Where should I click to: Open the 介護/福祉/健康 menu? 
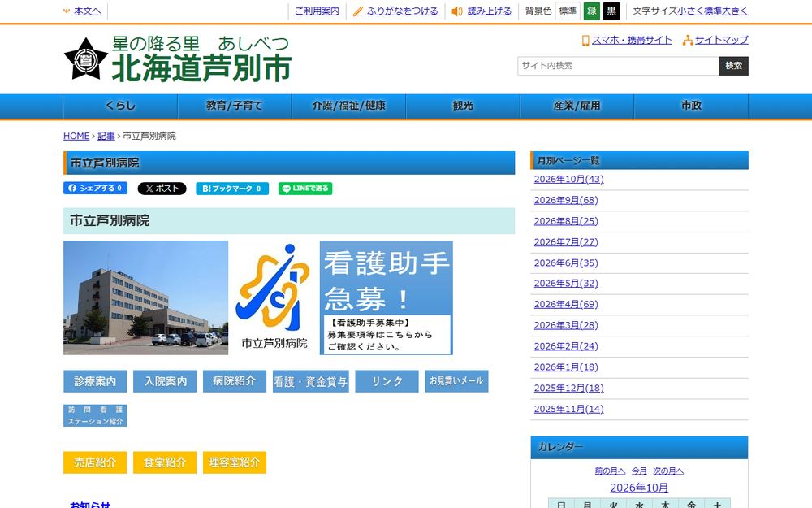(x=348, y=106)
